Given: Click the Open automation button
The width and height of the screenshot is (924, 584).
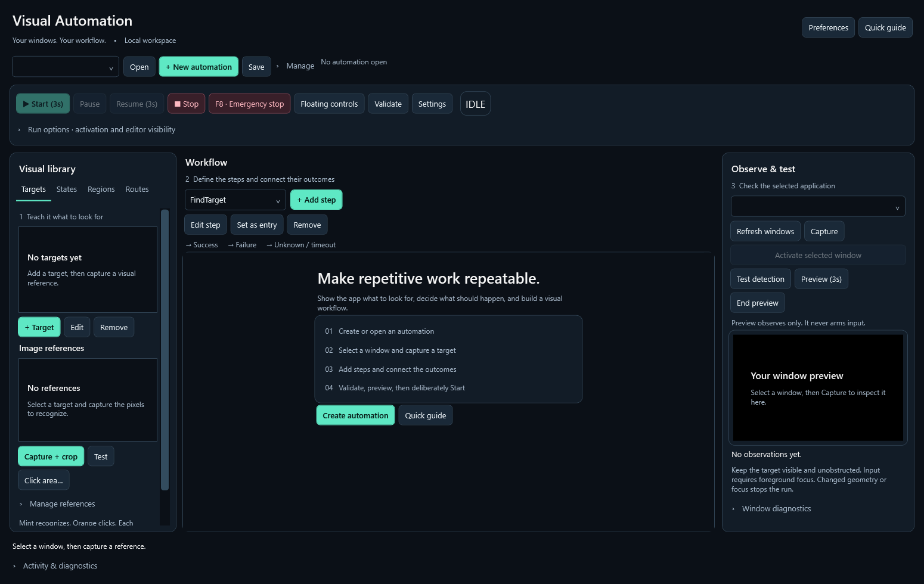Looking at the screenshot, I should coord(139,67).
